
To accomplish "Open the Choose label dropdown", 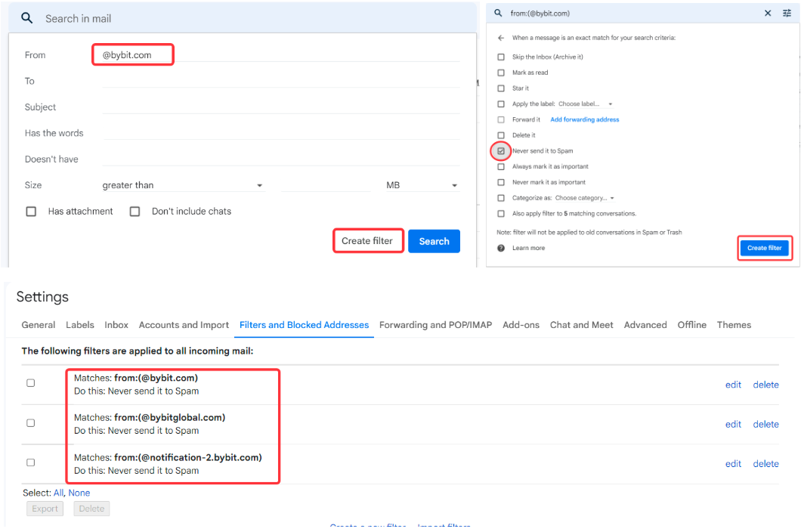I will 585,104.
